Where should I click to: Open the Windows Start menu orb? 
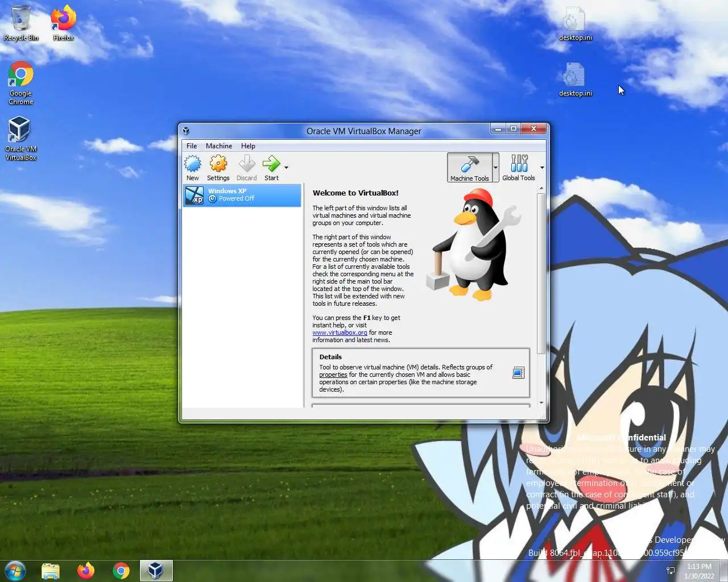coord(15,570)
